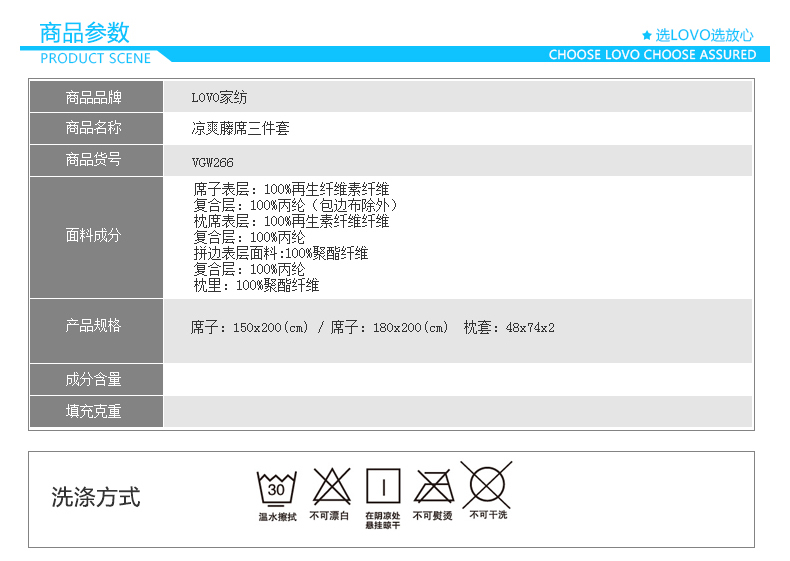The width and height of the screenshot is (790, 561).
Task: Click the 洗涤方式 section title
Action: tap(96, 497)
